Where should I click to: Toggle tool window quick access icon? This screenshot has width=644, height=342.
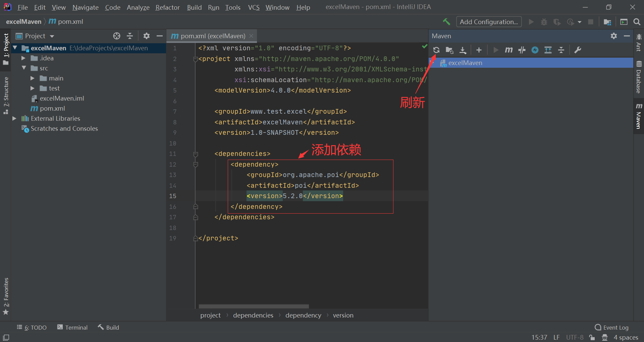[x=6, y=337]
